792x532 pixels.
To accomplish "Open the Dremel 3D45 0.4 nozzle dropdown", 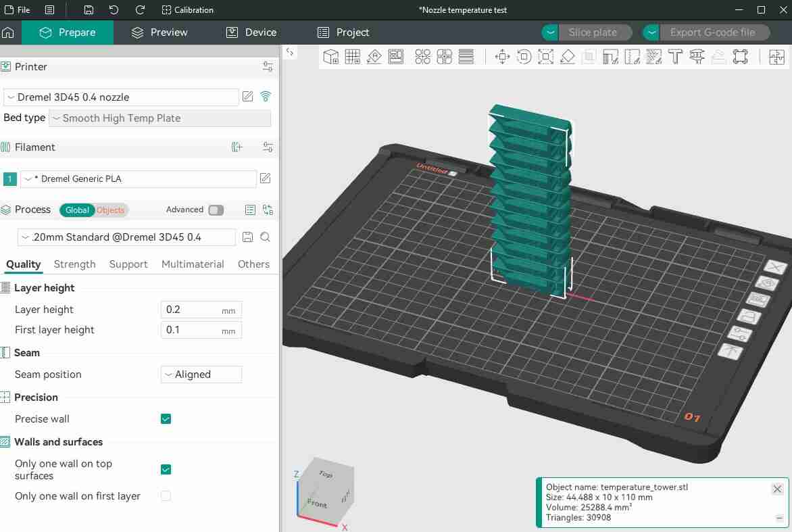I will (121, 97).
